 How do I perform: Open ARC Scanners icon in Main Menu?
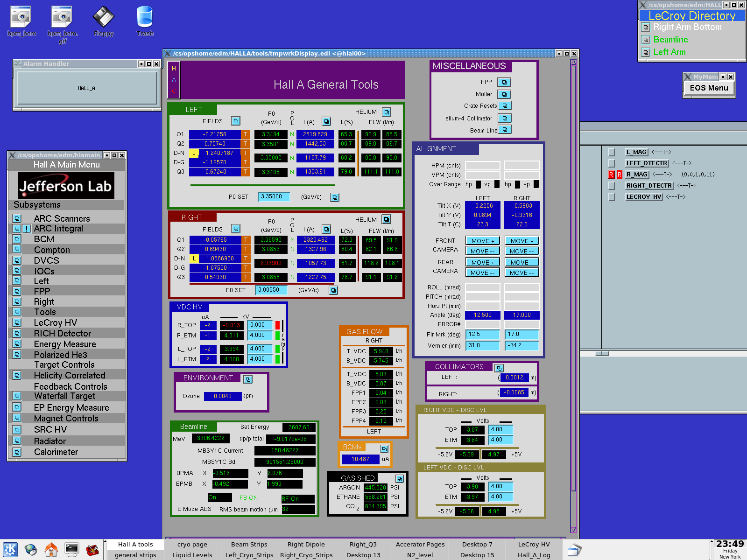coord(17,218)
